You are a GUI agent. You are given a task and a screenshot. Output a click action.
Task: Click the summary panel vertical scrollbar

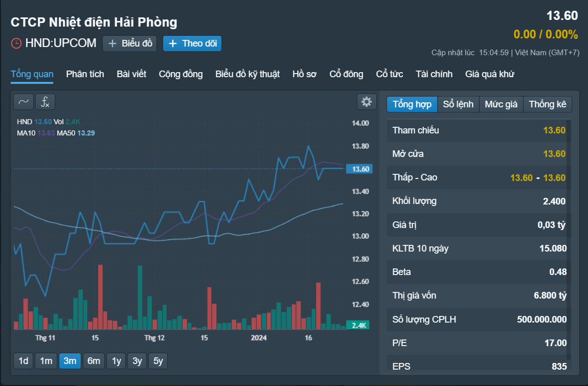[x=569, y=240]
